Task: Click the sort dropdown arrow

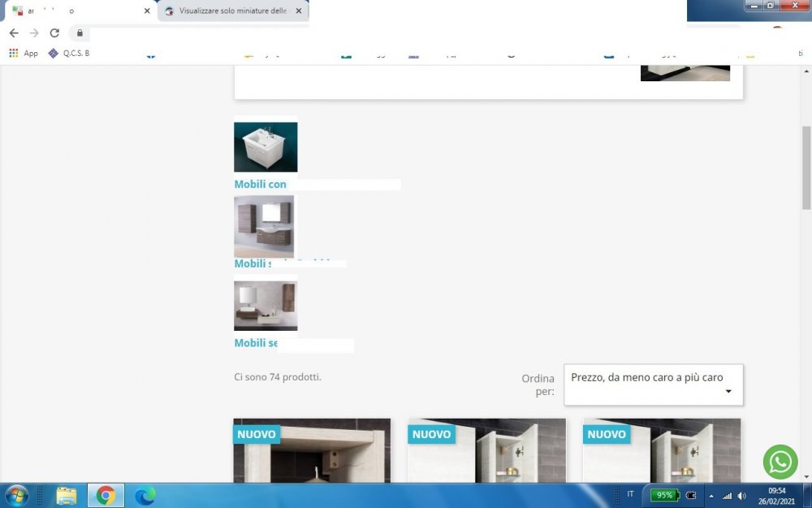Action: pyautogui.click(x=728, y=392)
